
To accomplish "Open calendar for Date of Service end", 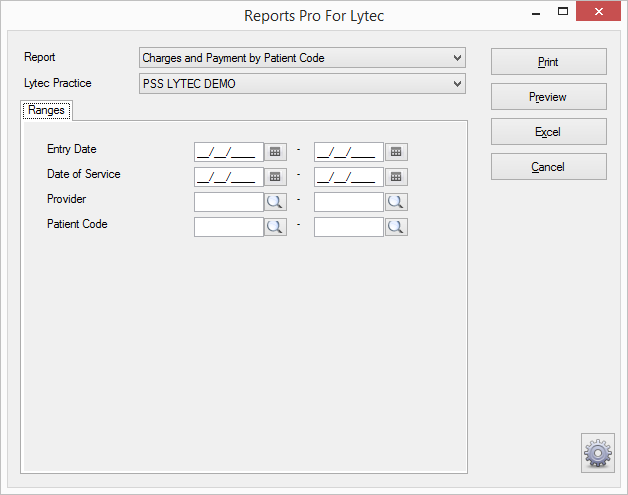I will [396, 177].
